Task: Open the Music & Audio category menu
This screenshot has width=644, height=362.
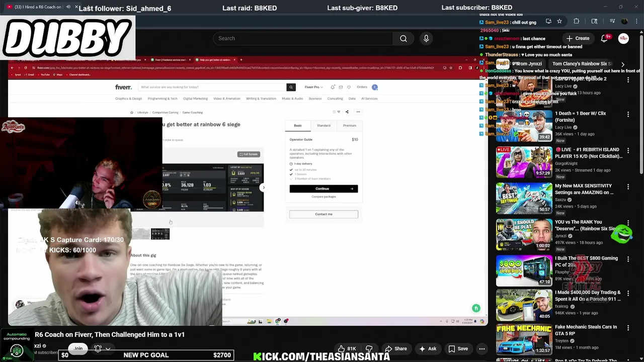Action: [292, 99]
